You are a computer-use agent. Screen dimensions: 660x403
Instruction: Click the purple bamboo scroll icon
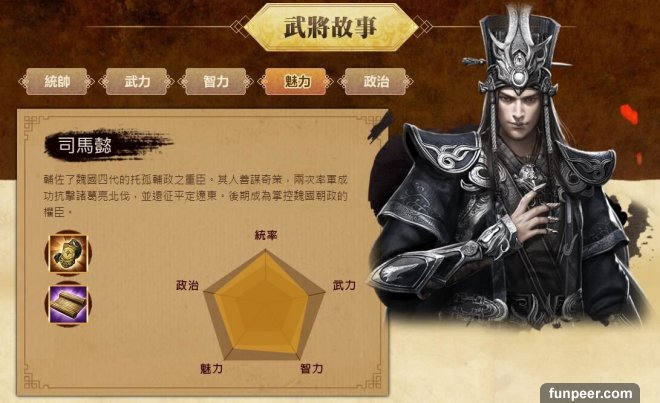(x=68, y=304)
